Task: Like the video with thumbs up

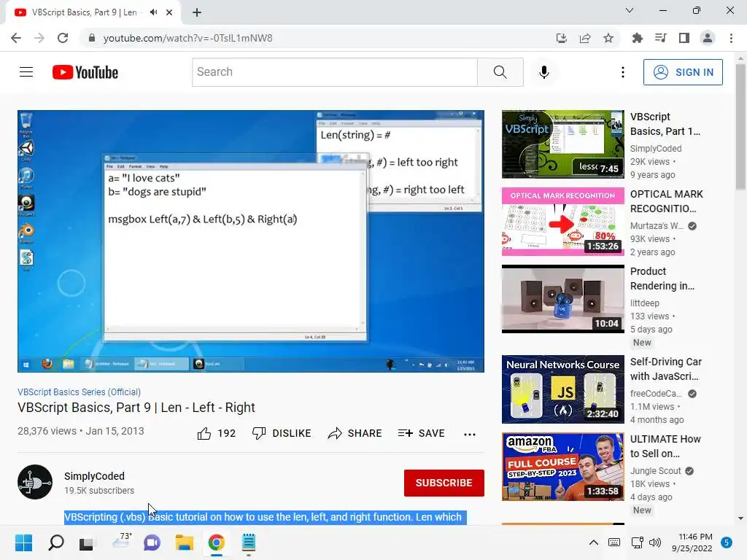Action: point(217,433)
